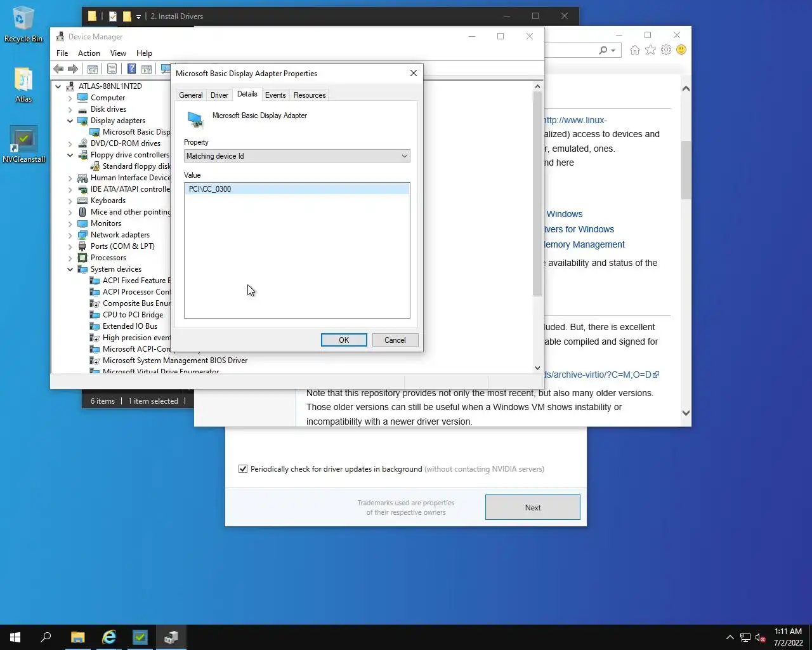Image resolution: width=812 pixels, height=650 pixels.
Task: Collapse the System devices node
Action: click(x=70, y=269)
